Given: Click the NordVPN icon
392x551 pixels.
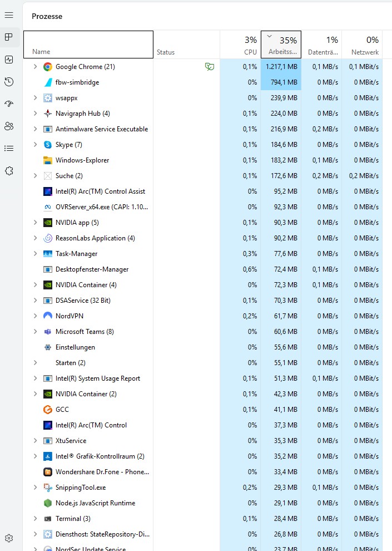Looking at the screenshot, I should point(48,316).
